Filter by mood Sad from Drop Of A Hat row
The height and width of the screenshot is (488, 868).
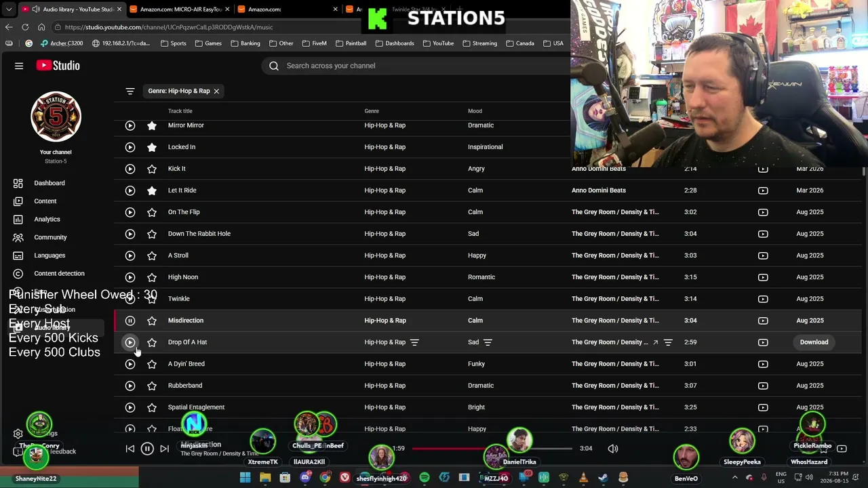click(x=488, y=342)
